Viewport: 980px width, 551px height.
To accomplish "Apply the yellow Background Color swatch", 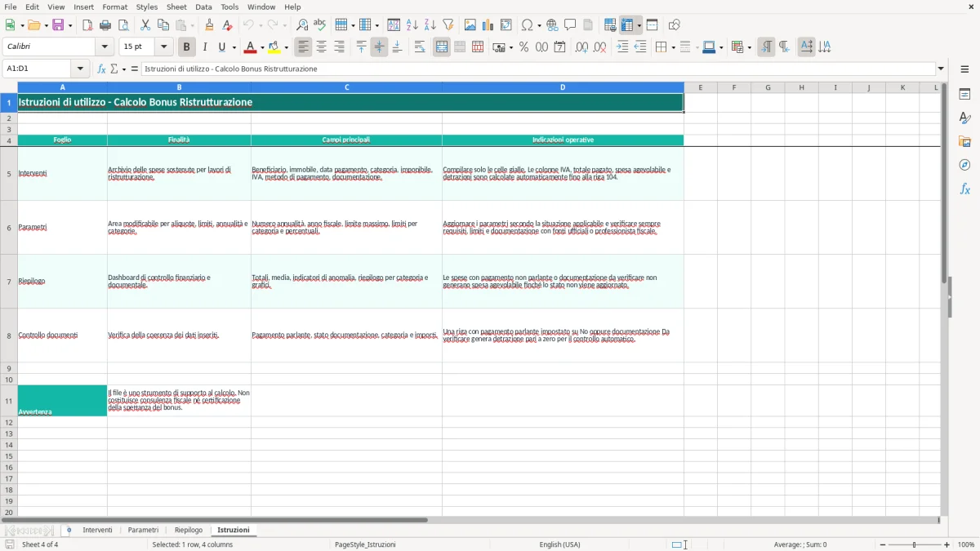I will tap(274, 47).
